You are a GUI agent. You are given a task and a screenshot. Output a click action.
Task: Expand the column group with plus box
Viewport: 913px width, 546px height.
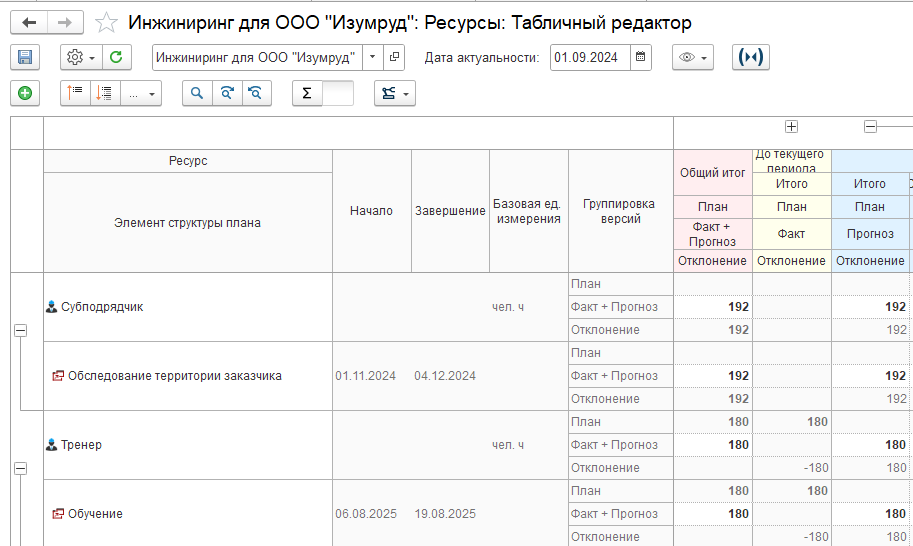pos(791,127)
